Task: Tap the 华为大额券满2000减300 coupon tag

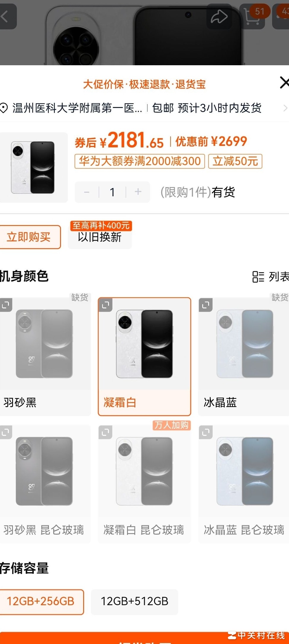Action: click(x=140, y=161)
